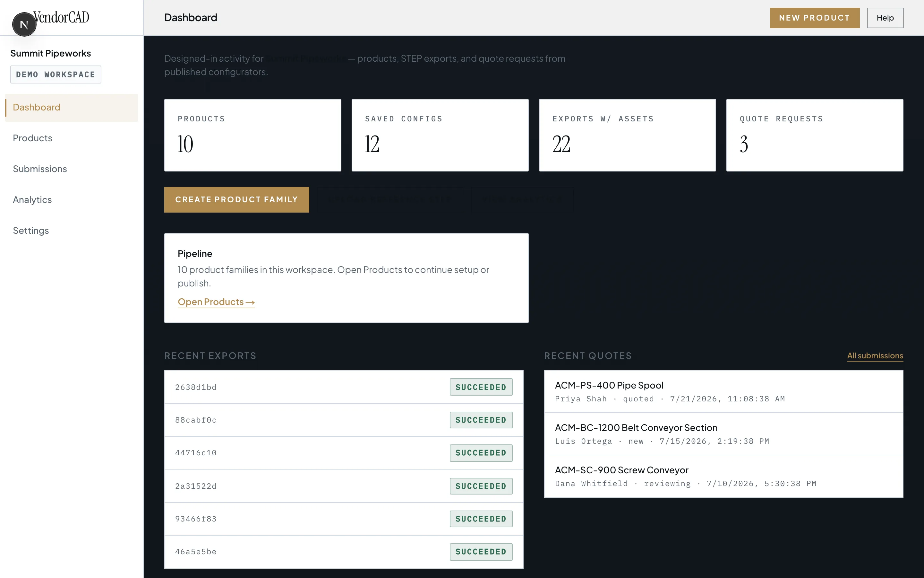
Task: Click the Dana Whitfield reviewing details line
Action: point(685,484)
